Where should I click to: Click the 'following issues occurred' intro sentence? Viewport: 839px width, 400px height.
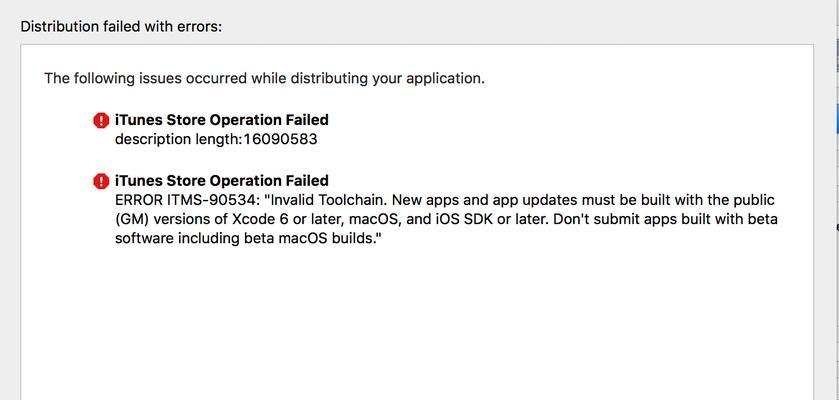click(x=264, y=79)
